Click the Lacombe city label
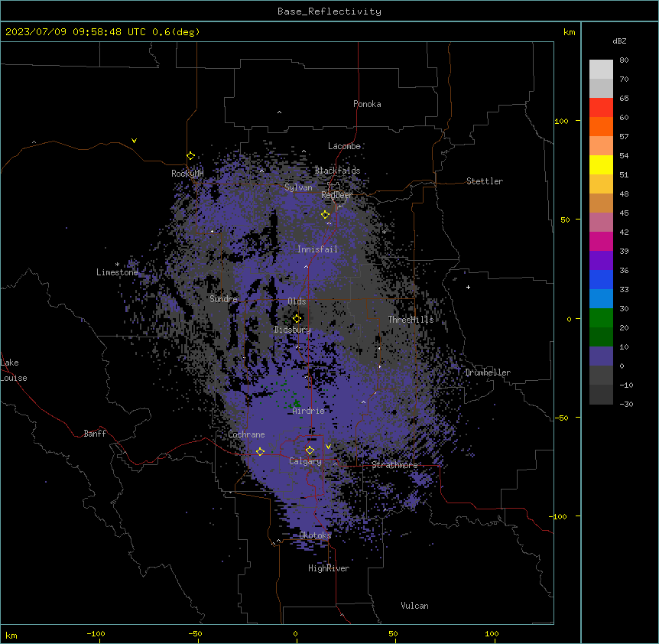 click(x=344, y=146)
